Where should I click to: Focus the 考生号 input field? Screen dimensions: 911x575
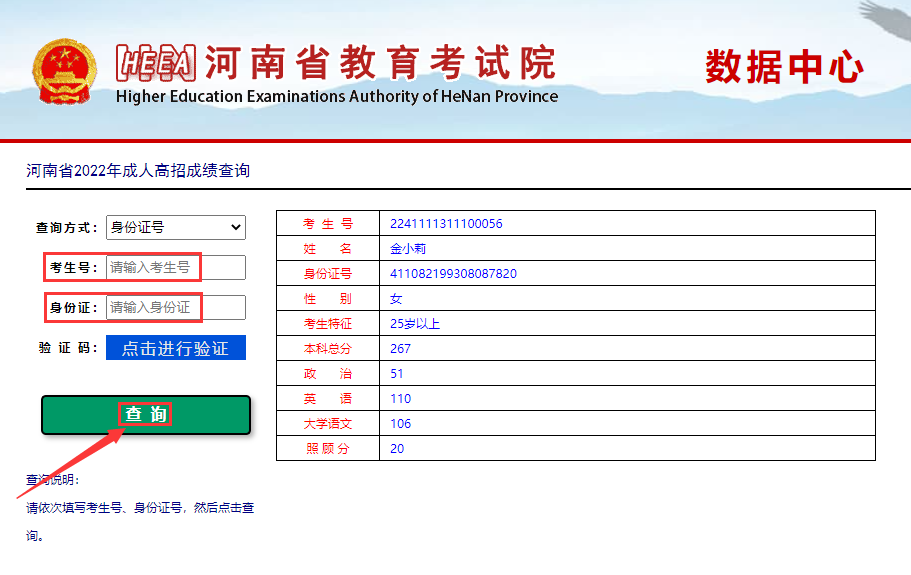[175, 268]
